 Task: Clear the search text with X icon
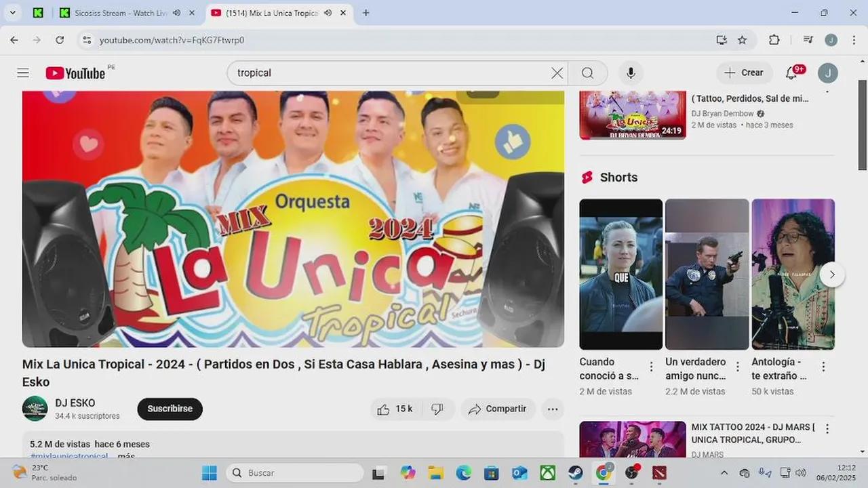pyautogui.click(x=557, y=73)
